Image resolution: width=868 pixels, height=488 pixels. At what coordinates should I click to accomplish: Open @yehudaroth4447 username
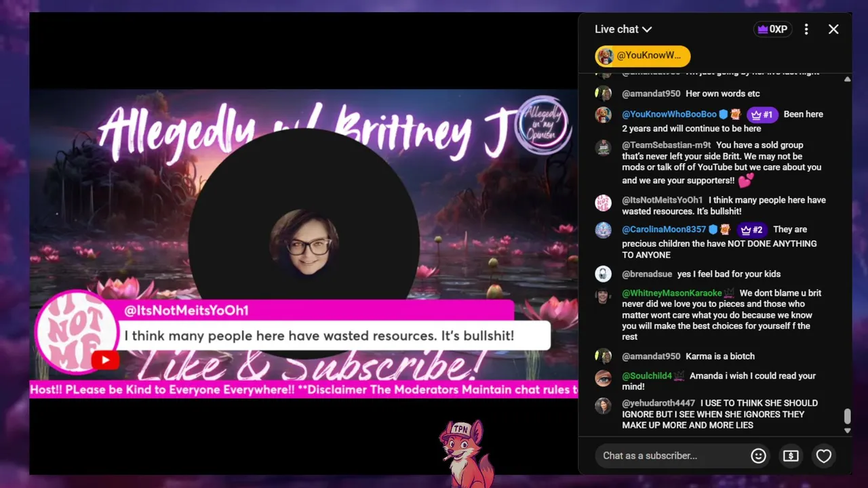point(658,403)
